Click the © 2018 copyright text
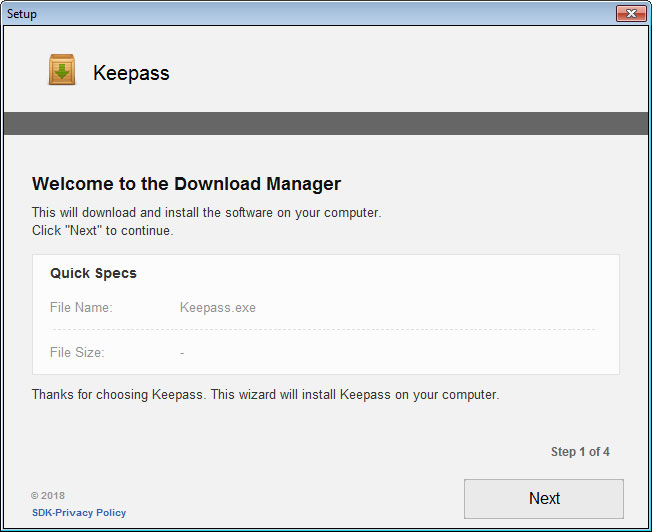Image resolution: width=652 pixels, height=532 pixels. pos(48,495)
